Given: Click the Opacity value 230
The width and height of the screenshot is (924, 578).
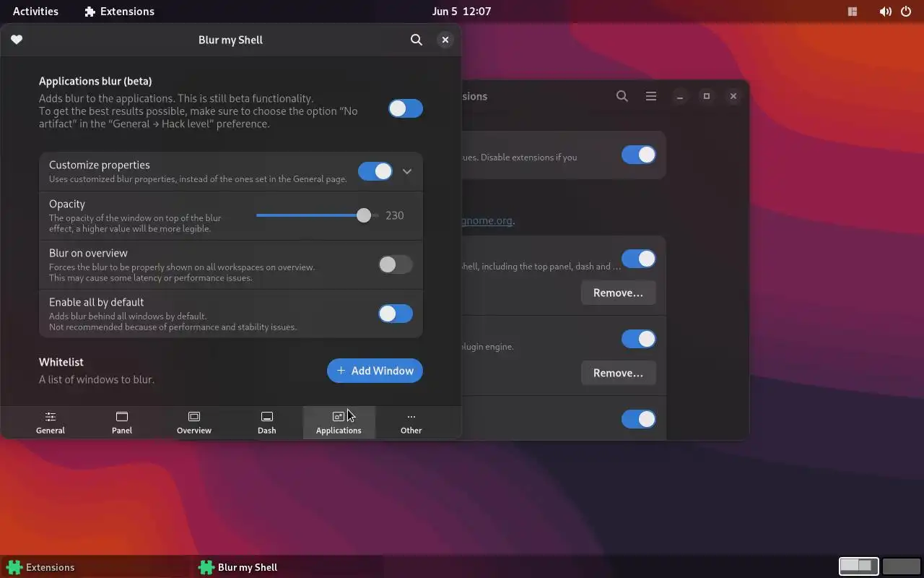Looking at the screenshot, I should pyautogui.click(x=394, y=215).
